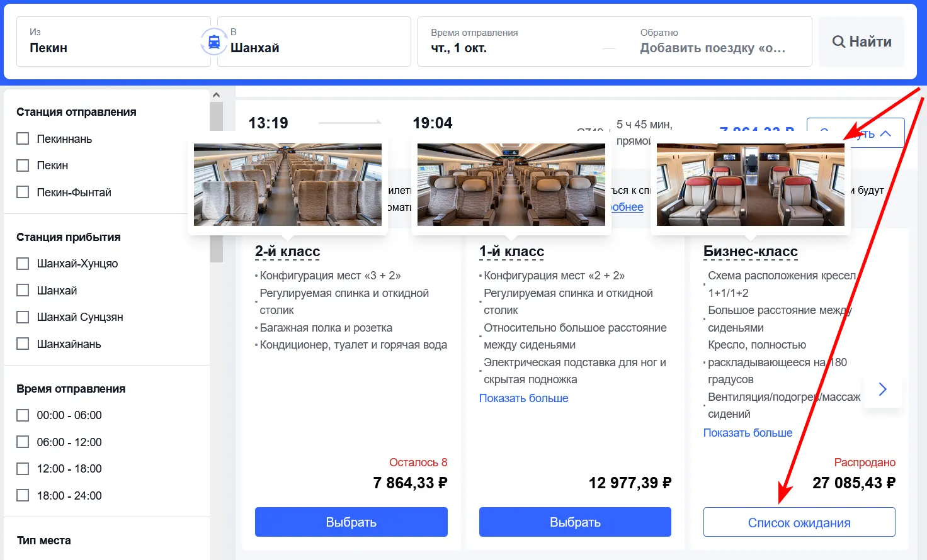This screenshot has height=560, width=927.
Task: Check the Пекин departure station box
Action: pyautogui.click(x=23, y=165)
